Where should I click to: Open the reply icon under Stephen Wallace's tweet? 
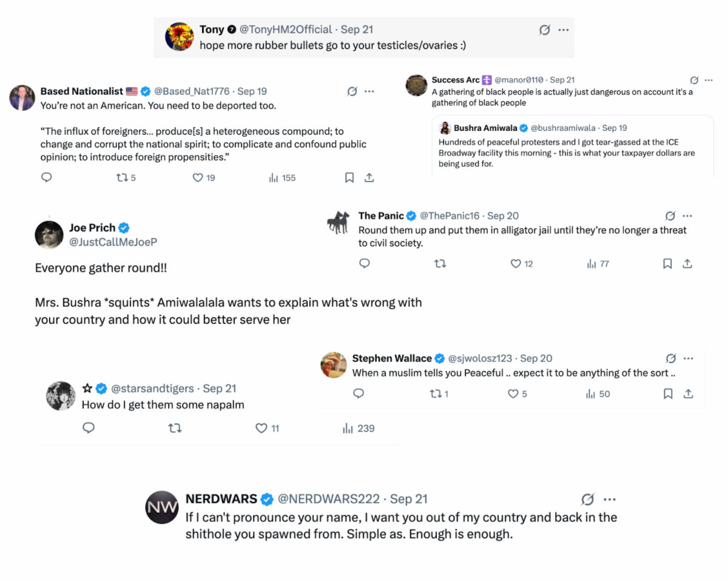(x=359, y=394)
